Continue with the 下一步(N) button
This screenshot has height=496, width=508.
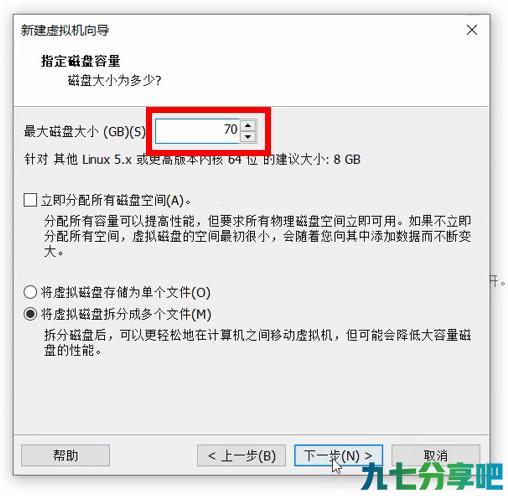coord(338,455)
